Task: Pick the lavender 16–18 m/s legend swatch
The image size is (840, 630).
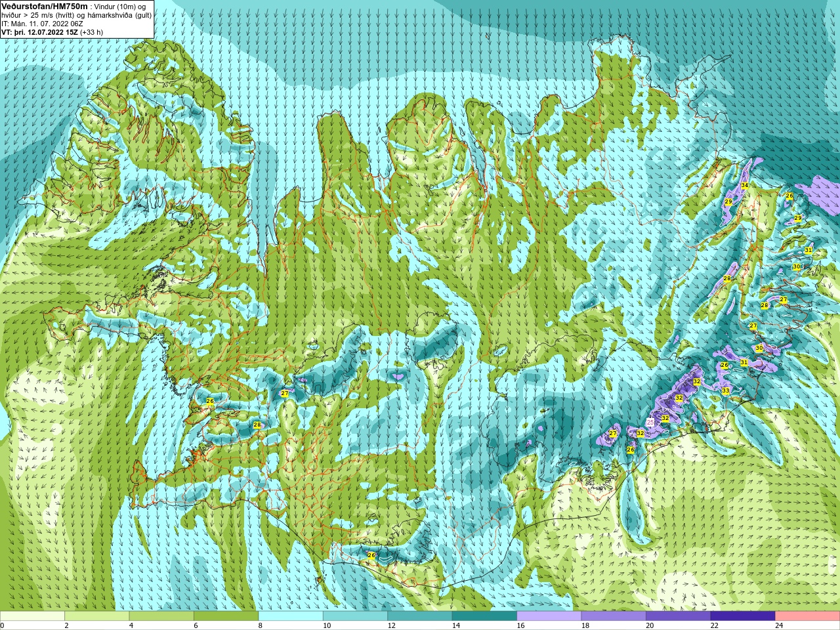Action: [549, 616]
